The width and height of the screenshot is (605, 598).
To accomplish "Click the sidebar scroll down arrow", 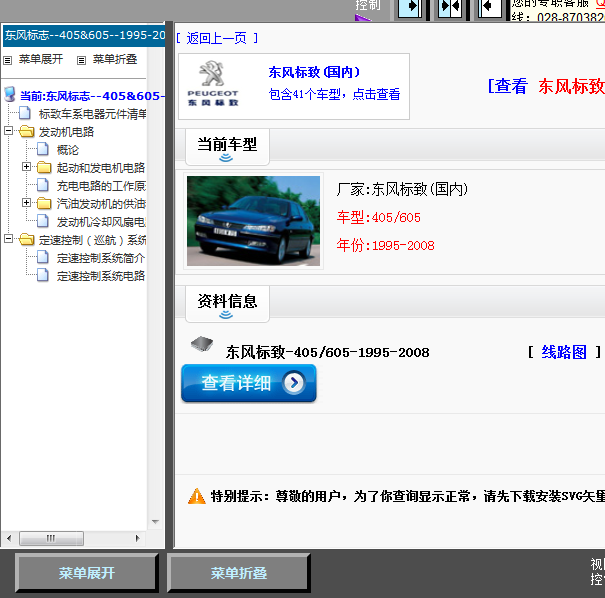I will click(x=155, y=522).
